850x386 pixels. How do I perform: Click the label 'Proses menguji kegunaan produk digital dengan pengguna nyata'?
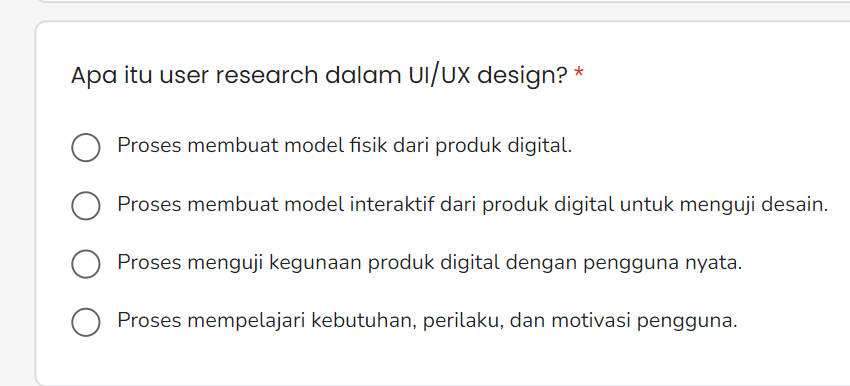click(x=429, y=263)
